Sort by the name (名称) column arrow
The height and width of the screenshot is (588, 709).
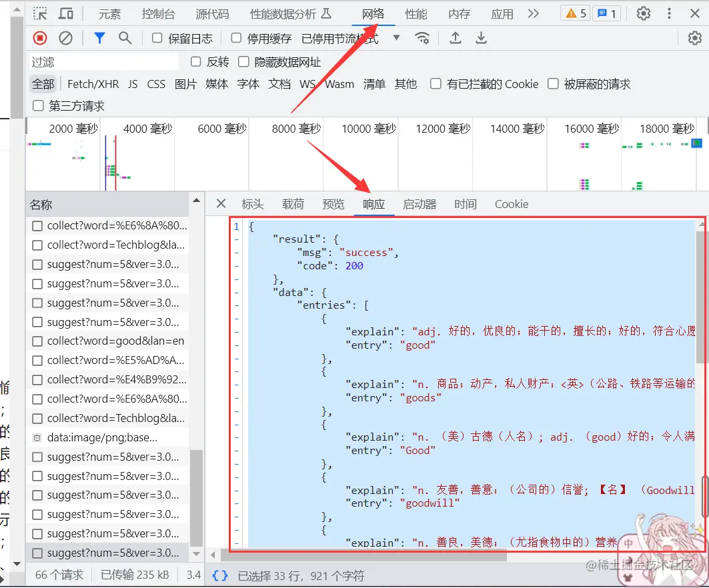196,200
